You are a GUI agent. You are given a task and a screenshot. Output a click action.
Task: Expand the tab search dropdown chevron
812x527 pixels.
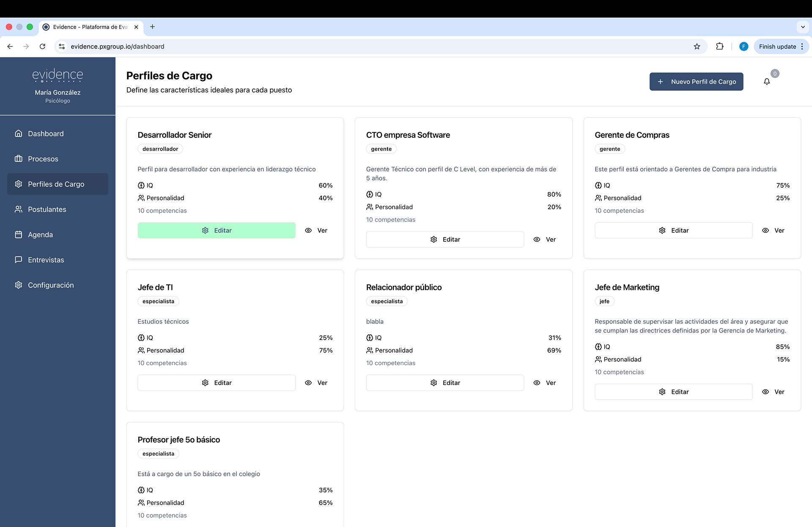pyautogui.click(x=802, y=27)
